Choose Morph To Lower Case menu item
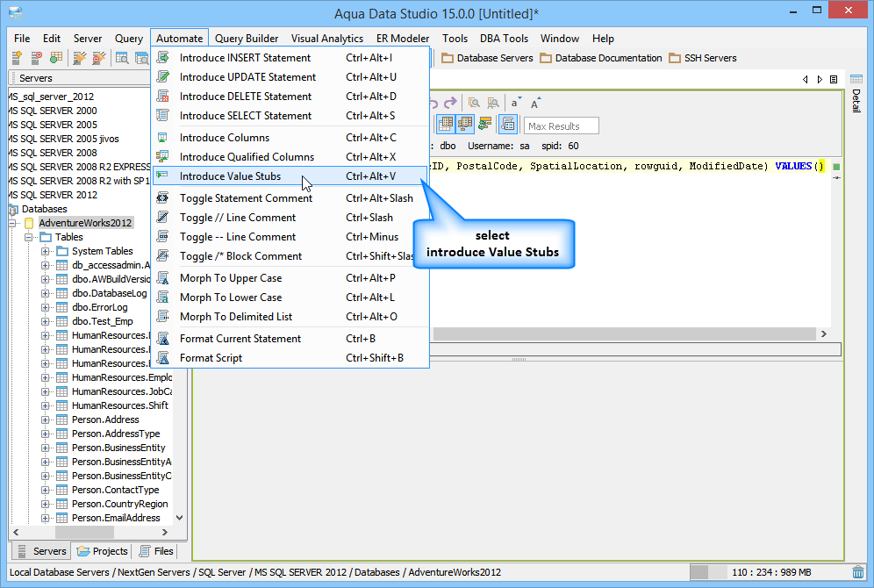This screenshot has width=874, height=588. [290, 297]
